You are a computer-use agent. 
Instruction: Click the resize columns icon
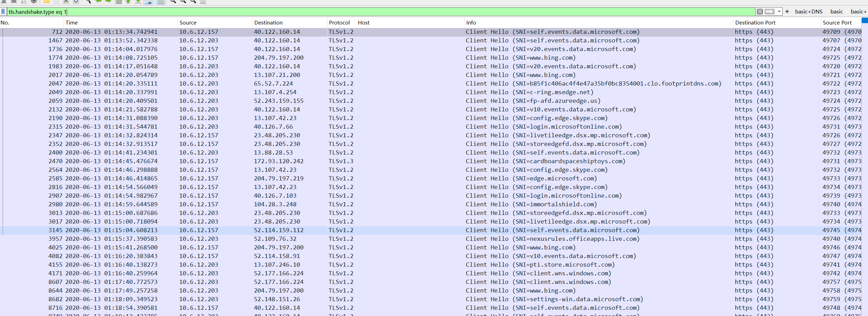point(203,1)
